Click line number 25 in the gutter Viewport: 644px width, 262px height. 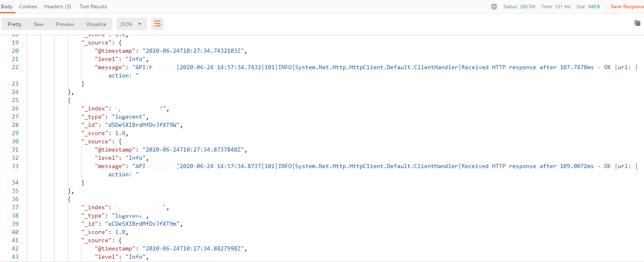tap(15, 100)
